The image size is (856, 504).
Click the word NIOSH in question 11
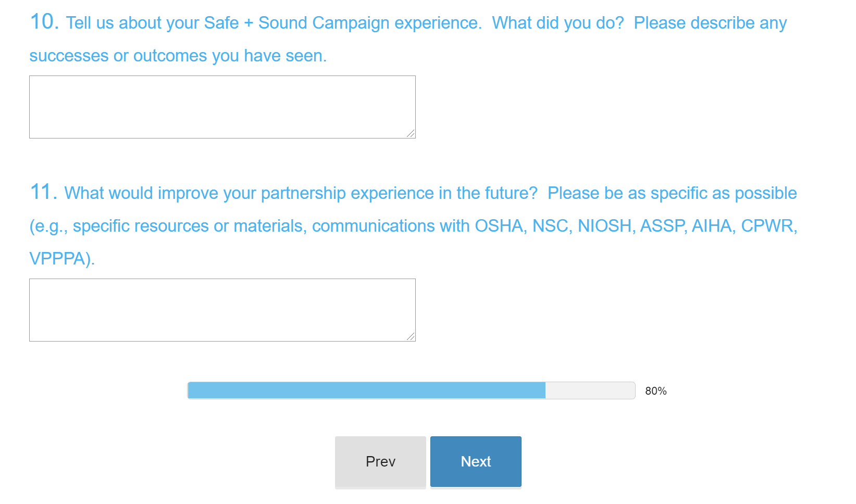(604, 226)
